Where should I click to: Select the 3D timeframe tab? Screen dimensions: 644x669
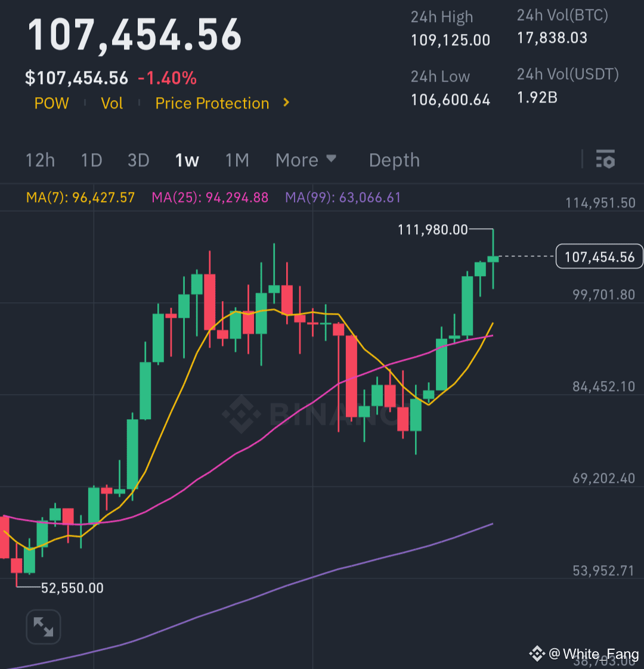[x=138, y=160]
